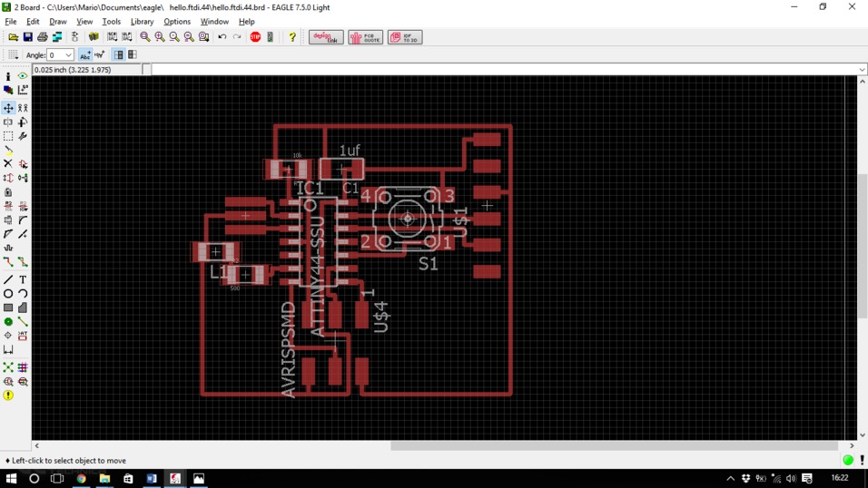Open DRC with the yellow exclamation icon
Viewport: 868px width, 488px height.
click(8, 395)
